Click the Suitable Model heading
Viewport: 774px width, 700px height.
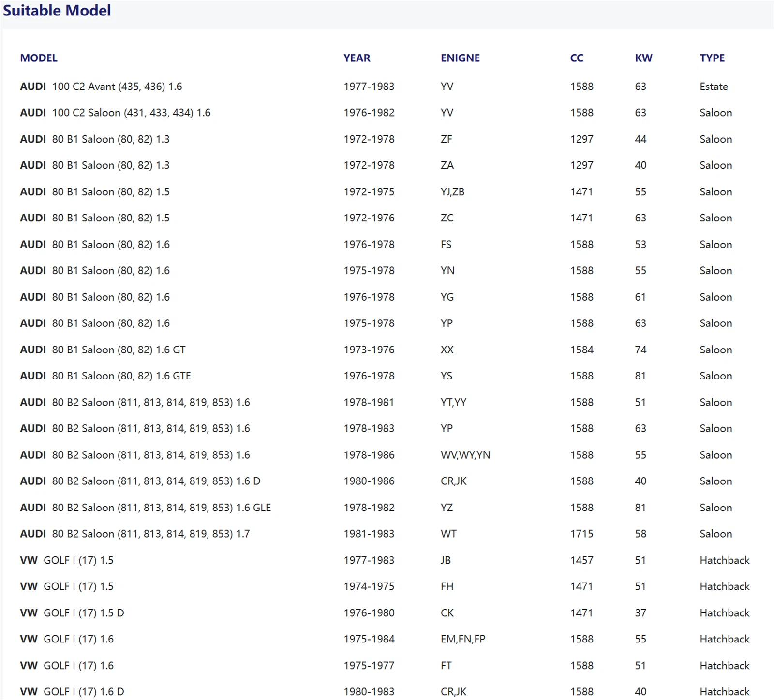pyautogui.click(x=57, y=10)
